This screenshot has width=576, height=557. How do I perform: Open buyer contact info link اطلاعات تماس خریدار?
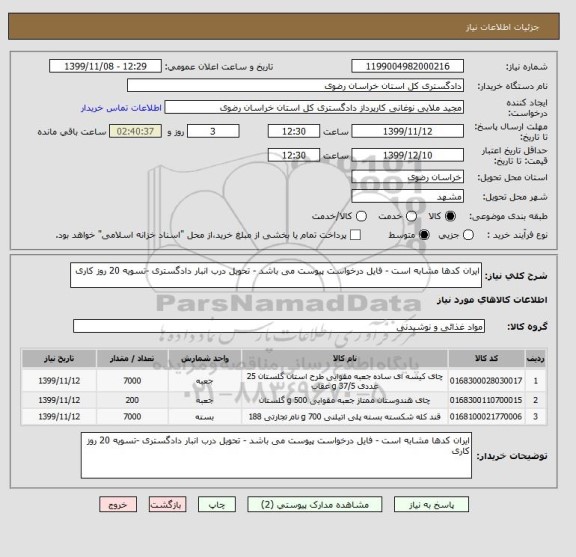tap(121, 108)
